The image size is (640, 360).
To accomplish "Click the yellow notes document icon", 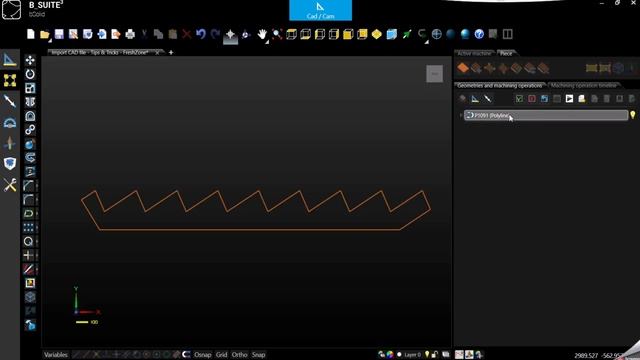I will click(582, 99).
